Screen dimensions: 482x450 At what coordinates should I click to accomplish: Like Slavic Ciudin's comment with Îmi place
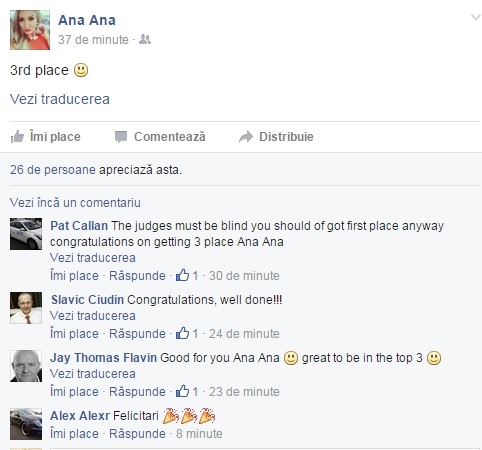tap(74, 334)
